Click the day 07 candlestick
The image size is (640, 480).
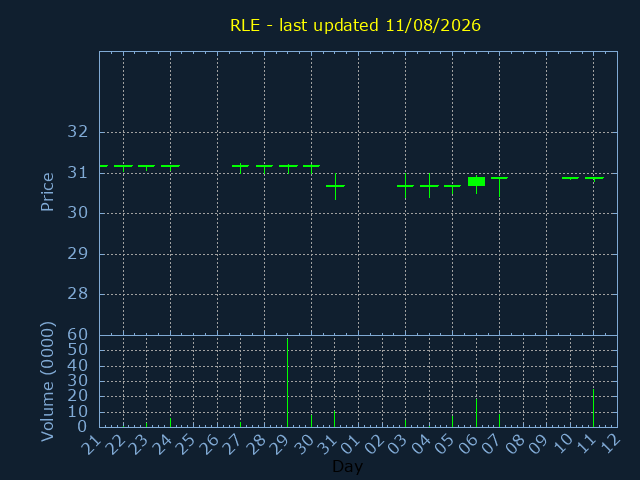point(500,187)
